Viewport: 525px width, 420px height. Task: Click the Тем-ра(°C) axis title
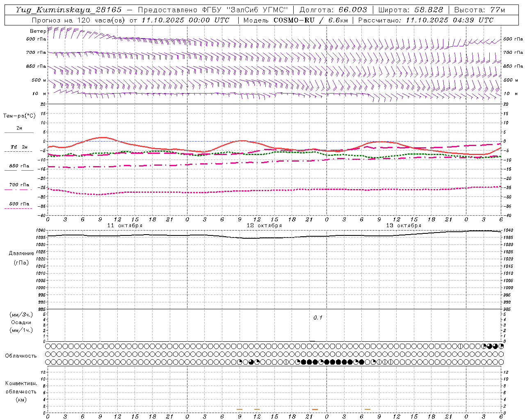(x=19, y=116)
